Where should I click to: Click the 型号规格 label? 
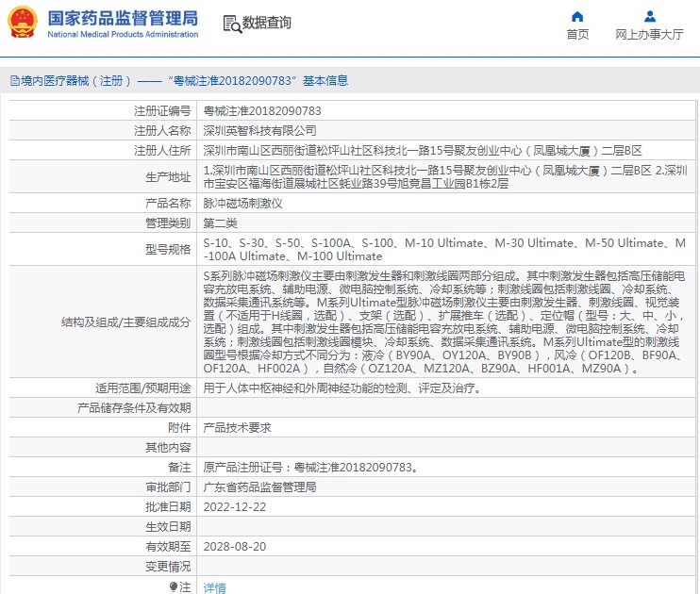168,250
